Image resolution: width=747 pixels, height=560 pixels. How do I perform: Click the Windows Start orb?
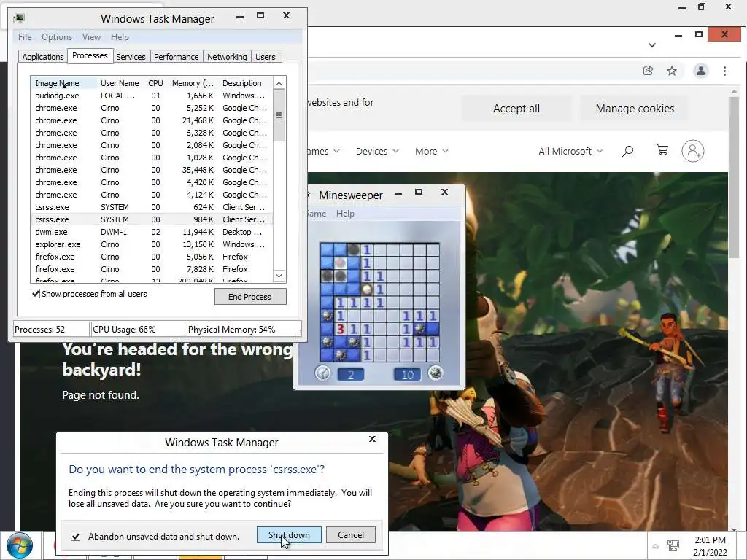click(x=20, y=545)
